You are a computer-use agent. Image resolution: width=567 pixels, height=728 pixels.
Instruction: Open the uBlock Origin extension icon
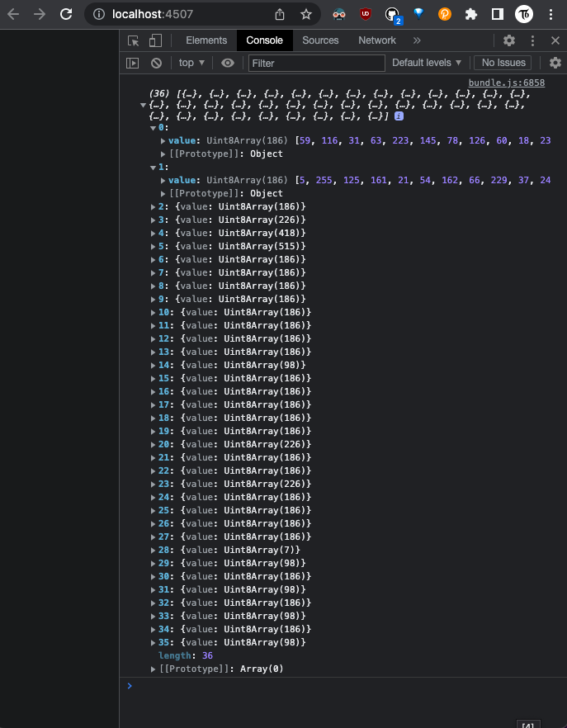pyautogui.click(x=365, y=13)
